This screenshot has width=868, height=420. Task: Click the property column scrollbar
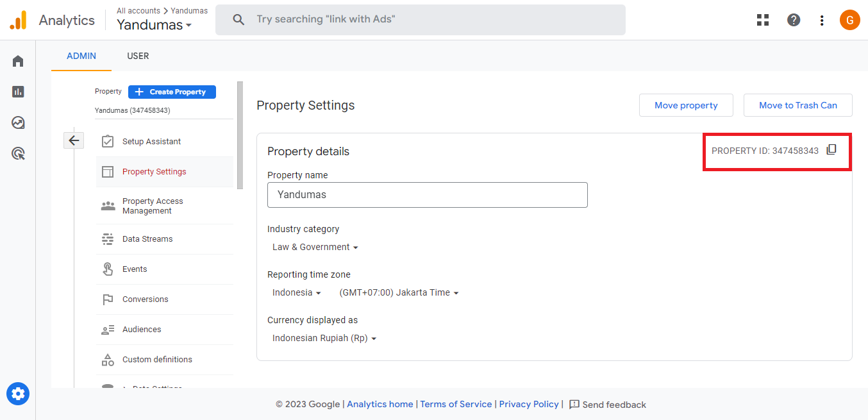(x=240, y=135)
